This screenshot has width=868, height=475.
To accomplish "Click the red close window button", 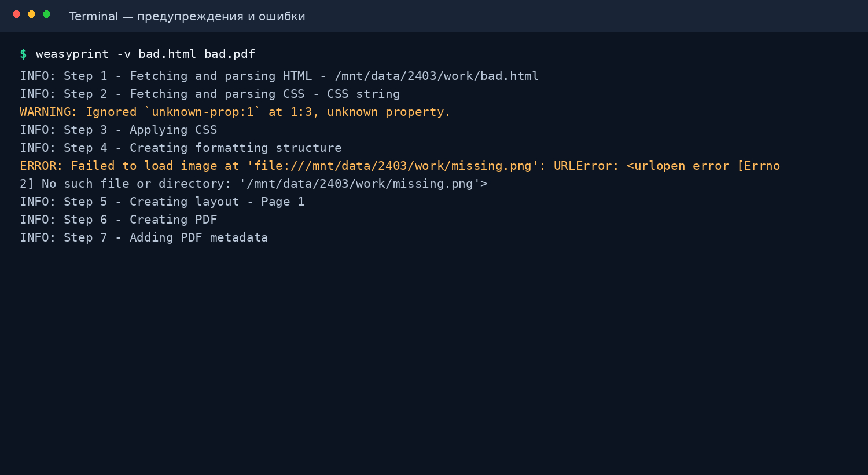I will tap(16, 14).
